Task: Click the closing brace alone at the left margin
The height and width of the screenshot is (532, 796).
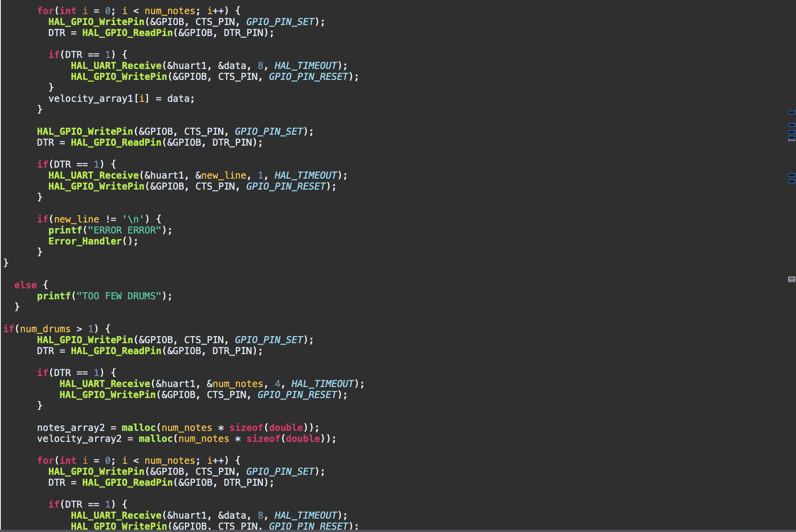Action: (x=6, y=263)
